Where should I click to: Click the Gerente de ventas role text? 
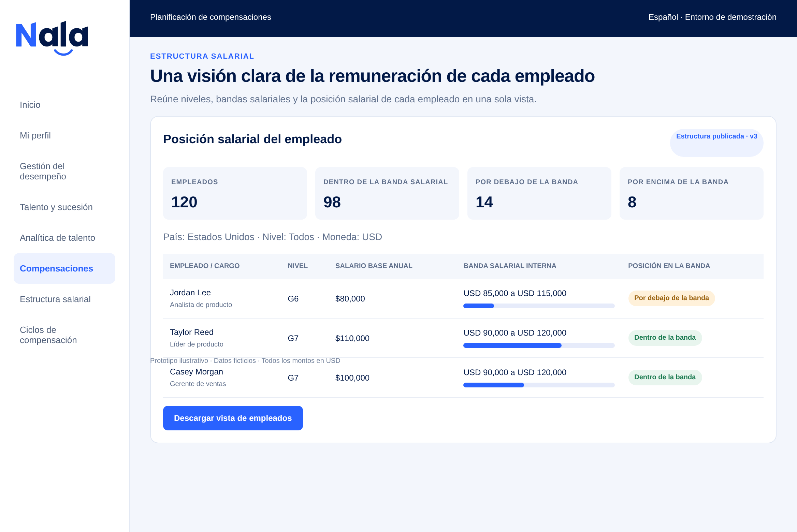pos(198,384)
